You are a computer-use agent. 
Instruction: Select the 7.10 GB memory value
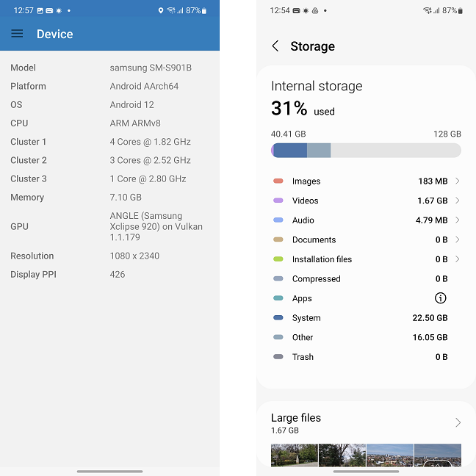126,198
